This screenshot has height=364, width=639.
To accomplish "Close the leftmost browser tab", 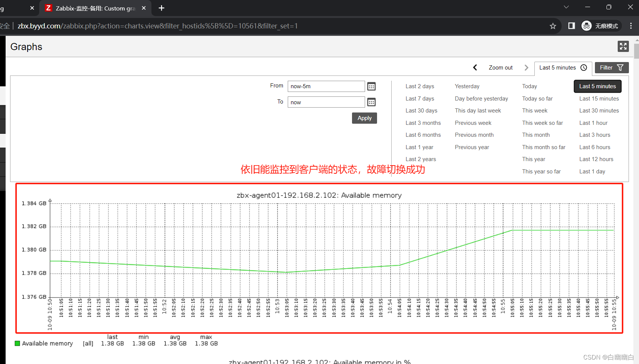I will [x=32, y=8].
